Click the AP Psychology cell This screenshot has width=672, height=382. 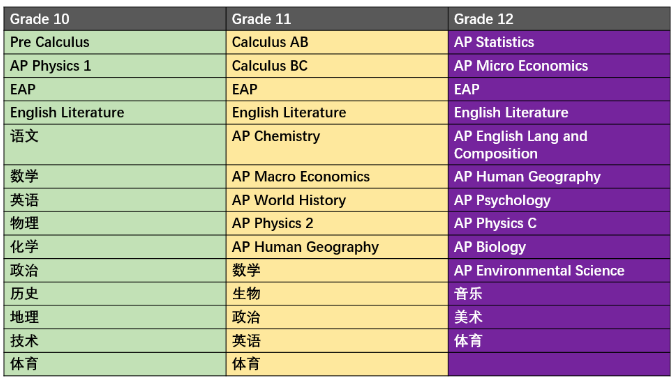559,200
